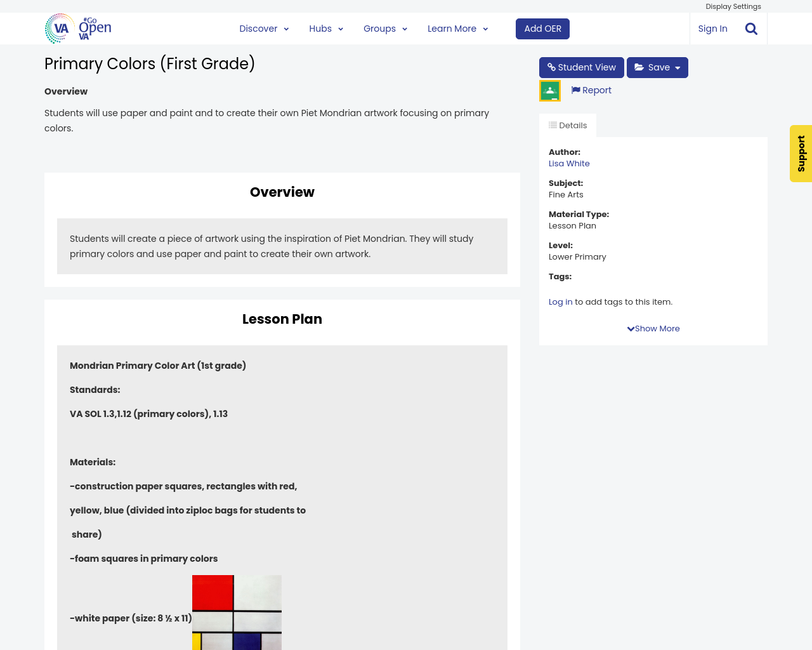Click the Sign In link

point(712,29)
